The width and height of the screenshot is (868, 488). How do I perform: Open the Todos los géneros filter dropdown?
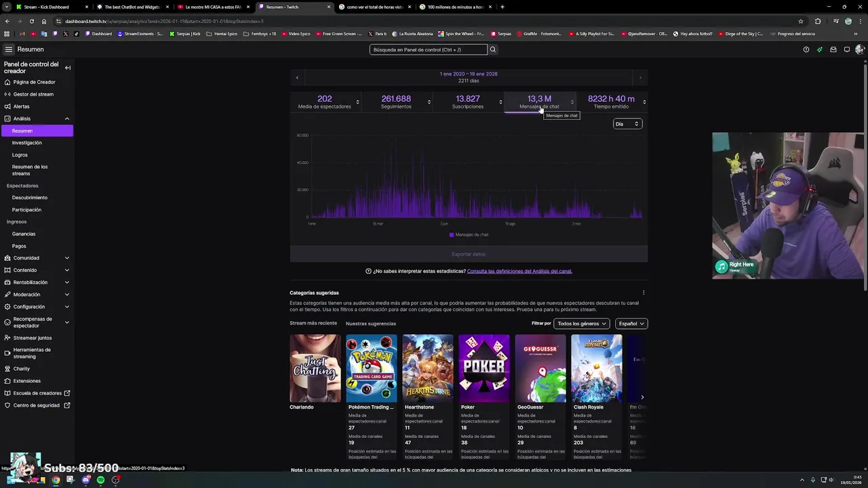[x=582, y=324]
